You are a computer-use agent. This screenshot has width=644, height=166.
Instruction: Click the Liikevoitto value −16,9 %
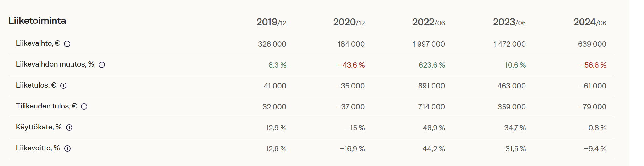pyautogui.click(x=352, y=149)
